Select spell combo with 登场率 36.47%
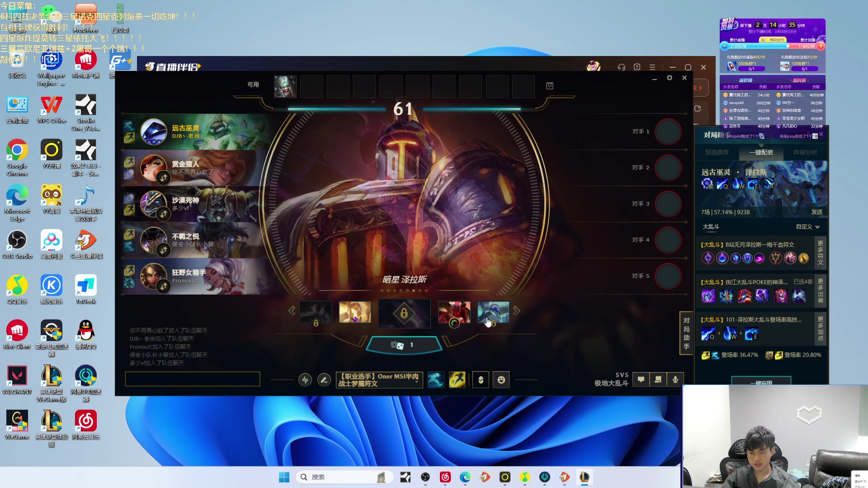This screenshot has height=488, width=868. (730, 355)
